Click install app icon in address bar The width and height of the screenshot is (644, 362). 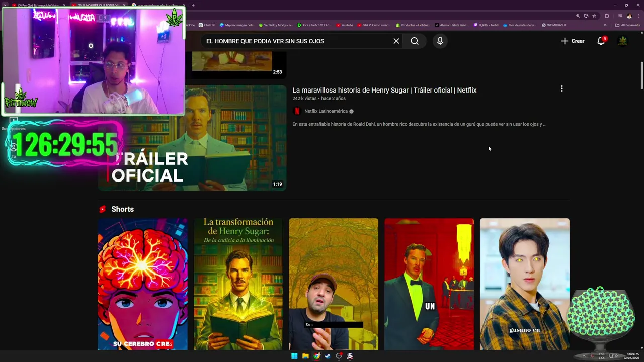pyautogui.click(x=586, y=16)
